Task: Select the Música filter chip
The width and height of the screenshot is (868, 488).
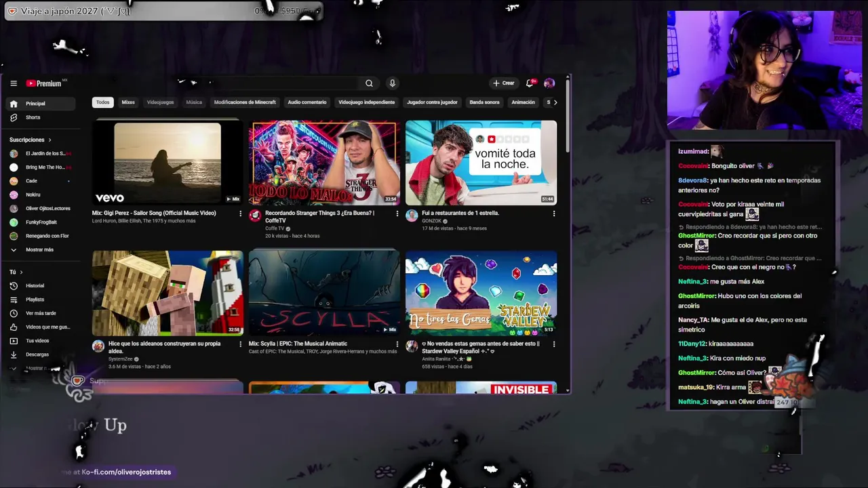Action: (x=194, y=102)
